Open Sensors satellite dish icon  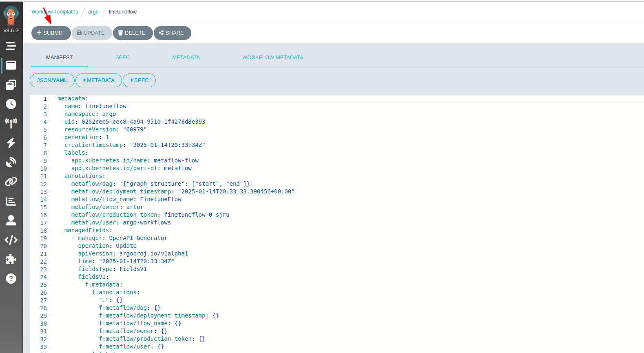11,162
